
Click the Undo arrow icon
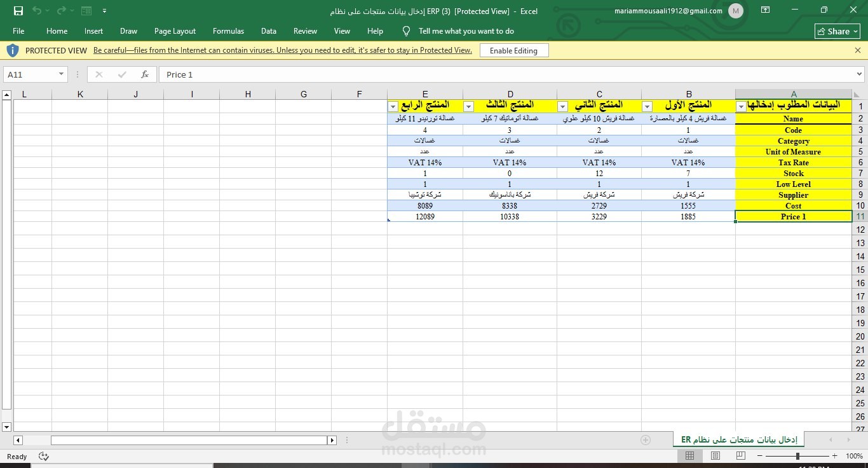click(36, 11)
